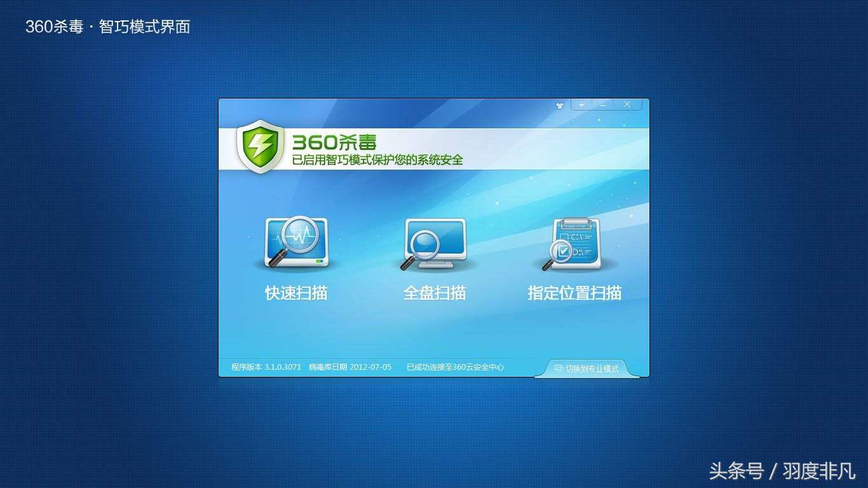868x488 pixels.
Task: Open skin changer via shirt icon in titlebar
Action: (x=559, y=105)
